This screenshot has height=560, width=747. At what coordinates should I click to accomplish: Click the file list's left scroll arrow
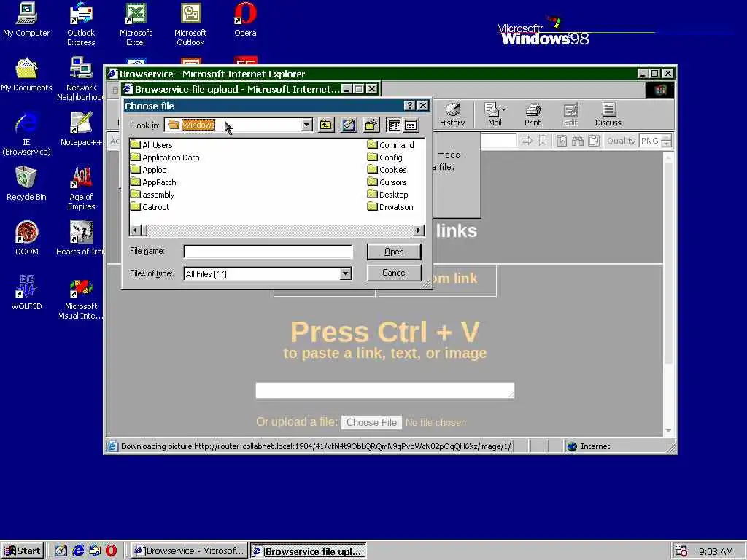click(135, 230)
